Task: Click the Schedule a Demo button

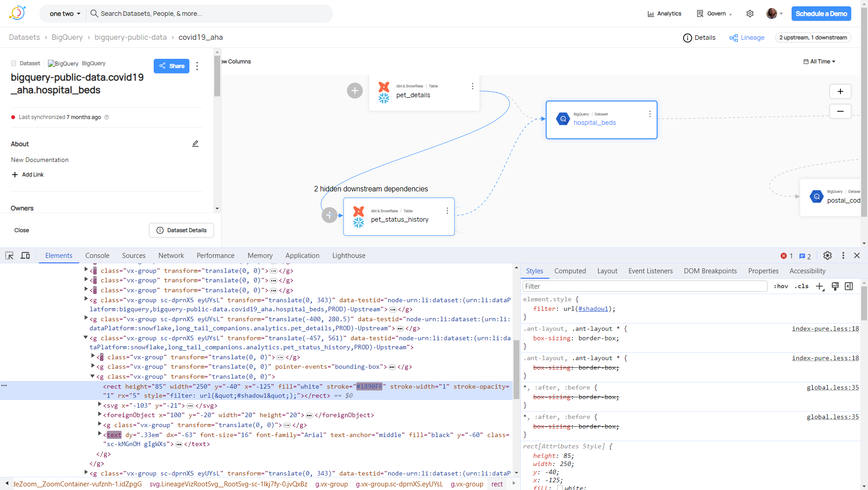Action: click(821, 14)
